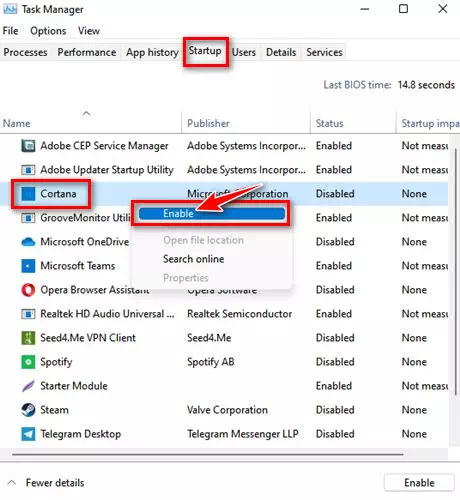This screenshot has height=500, width=460.
Task: Click the Steam icon
Action: click(x=28, y=410)
